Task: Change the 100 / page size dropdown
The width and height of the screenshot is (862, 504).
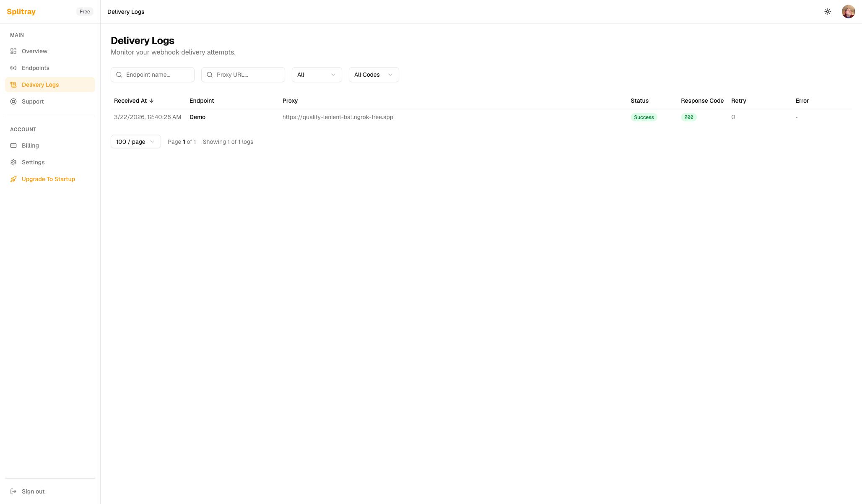Action: (135, 142)
